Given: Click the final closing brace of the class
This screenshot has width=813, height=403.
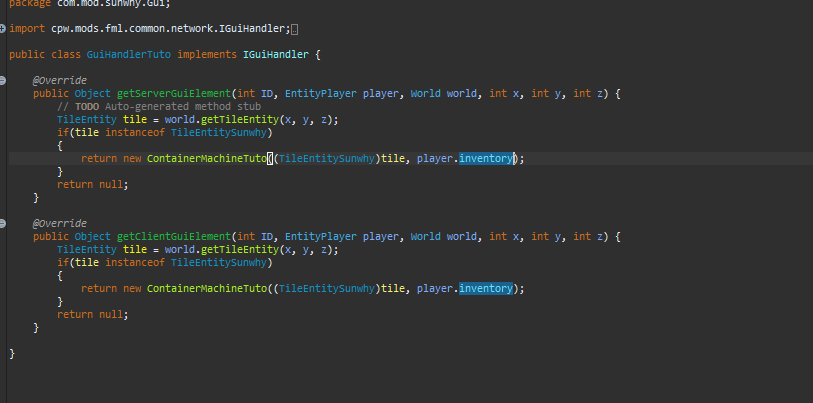Looking at the screenshot, I should [12, 353].
